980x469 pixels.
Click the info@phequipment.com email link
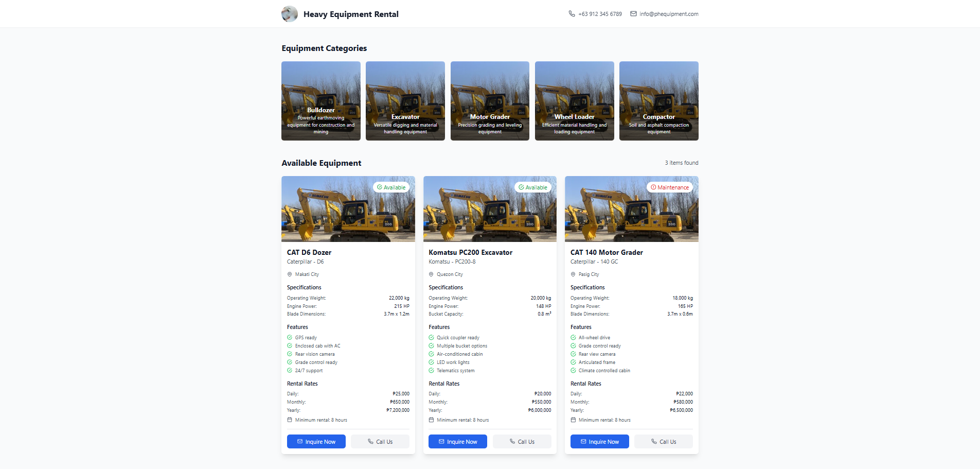(669, 14)
